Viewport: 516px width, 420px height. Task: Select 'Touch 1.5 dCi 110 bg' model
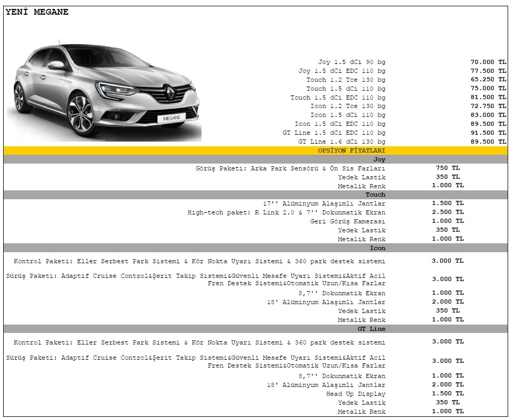coord(346,89)
